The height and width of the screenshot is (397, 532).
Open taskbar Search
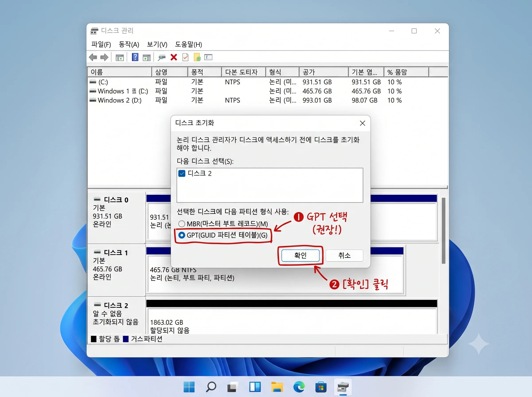click(211, 387)
